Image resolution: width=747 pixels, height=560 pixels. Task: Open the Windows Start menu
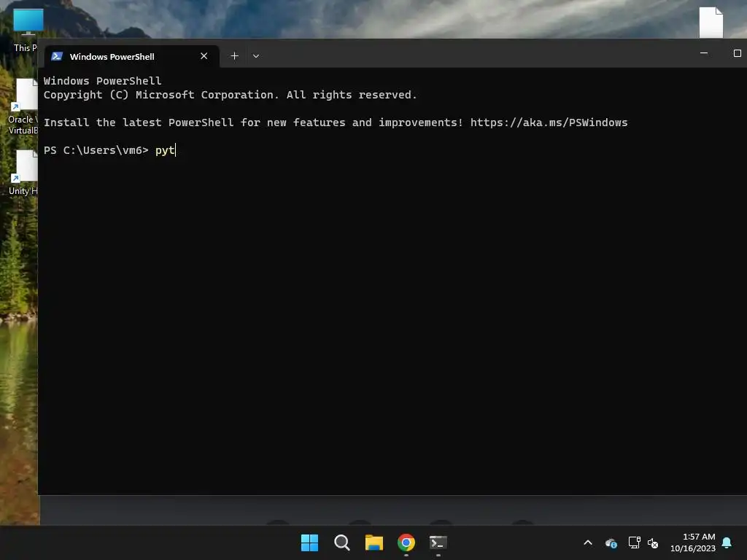pyautogui.click(x=309, y=542)
